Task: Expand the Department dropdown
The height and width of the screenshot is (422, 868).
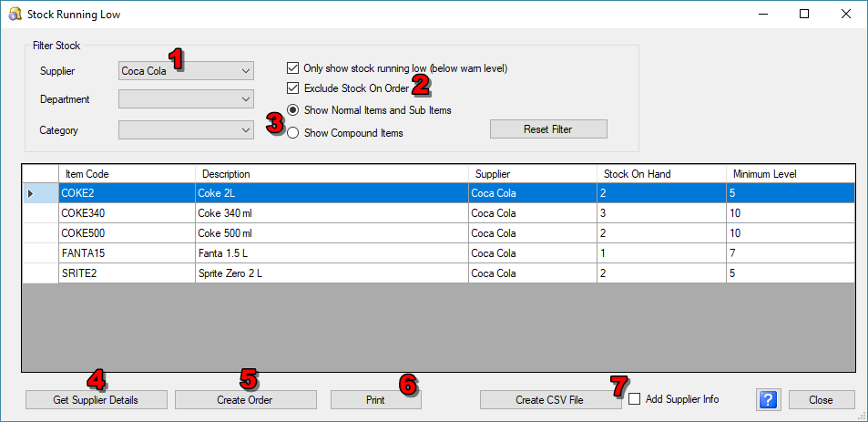Action: point(245,99)
